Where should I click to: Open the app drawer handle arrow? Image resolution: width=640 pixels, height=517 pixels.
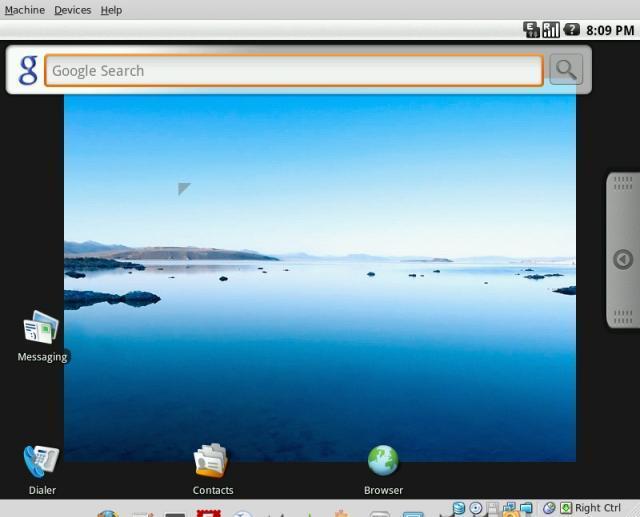point(623,260)
